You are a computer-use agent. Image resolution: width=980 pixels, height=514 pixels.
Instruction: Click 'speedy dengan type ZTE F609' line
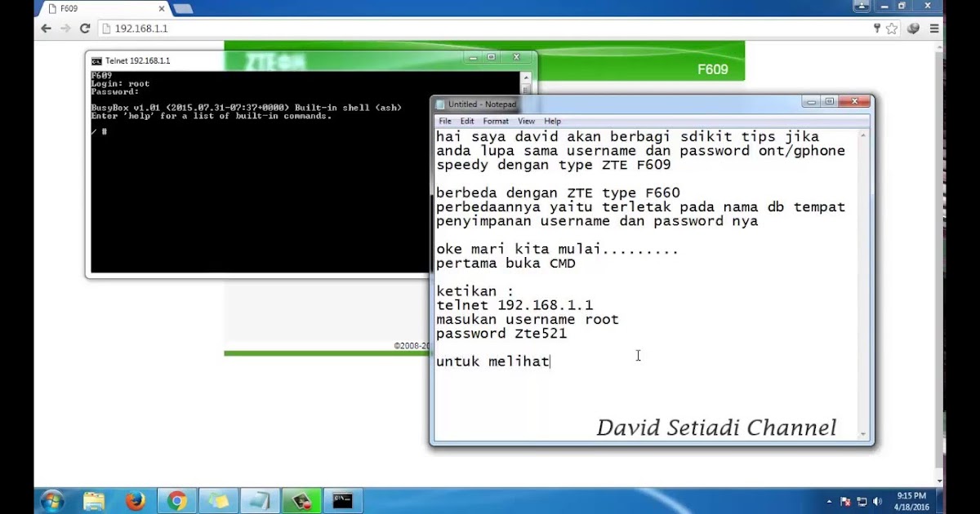click(x=554, y=165)
